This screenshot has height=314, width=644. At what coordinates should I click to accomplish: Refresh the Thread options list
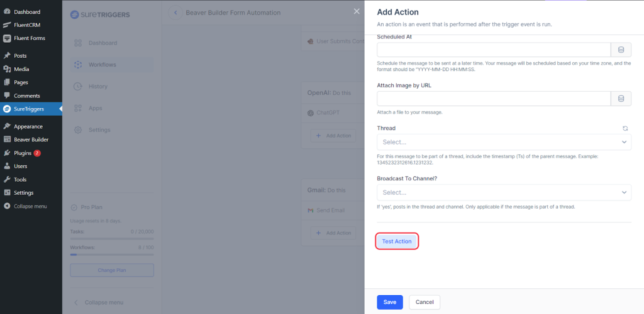pyautogui.click(x=625, y=128)
